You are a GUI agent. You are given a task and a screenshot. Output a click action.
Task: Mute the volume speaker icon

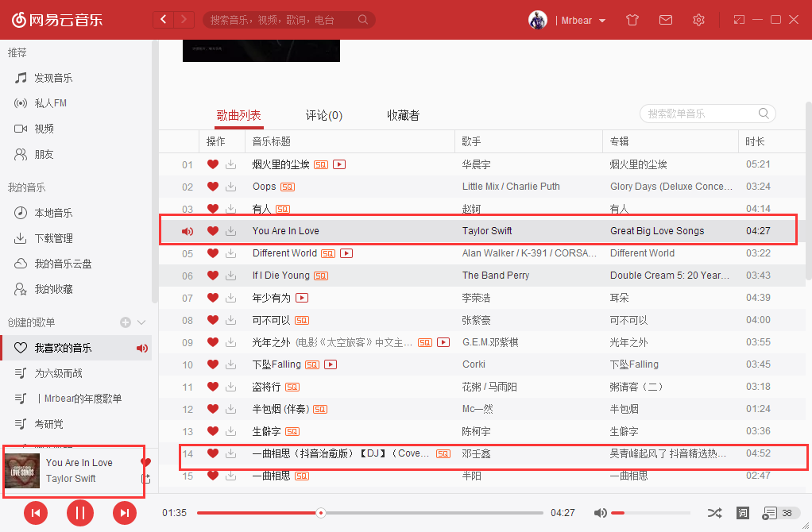click(601, 513)
